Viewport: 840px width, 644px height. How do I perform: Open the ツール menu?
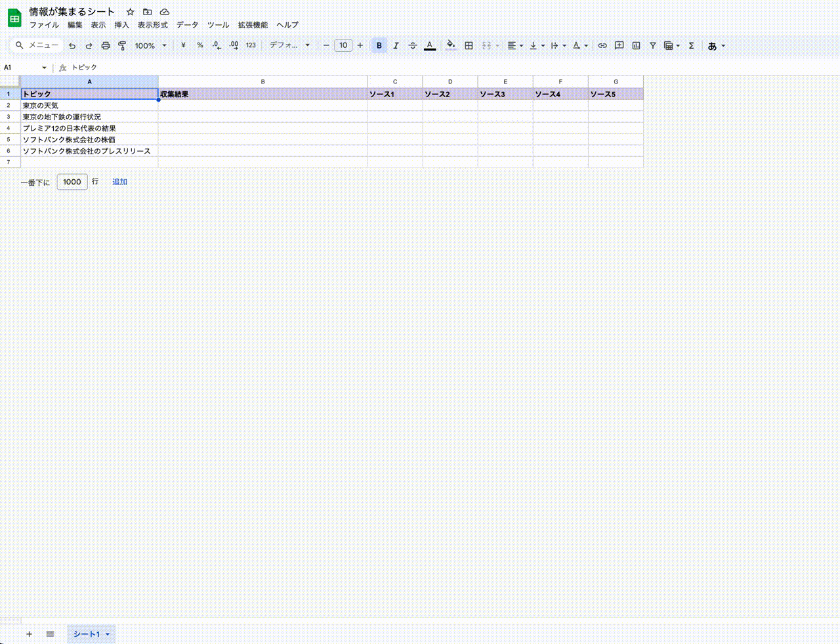click(219, 25)
